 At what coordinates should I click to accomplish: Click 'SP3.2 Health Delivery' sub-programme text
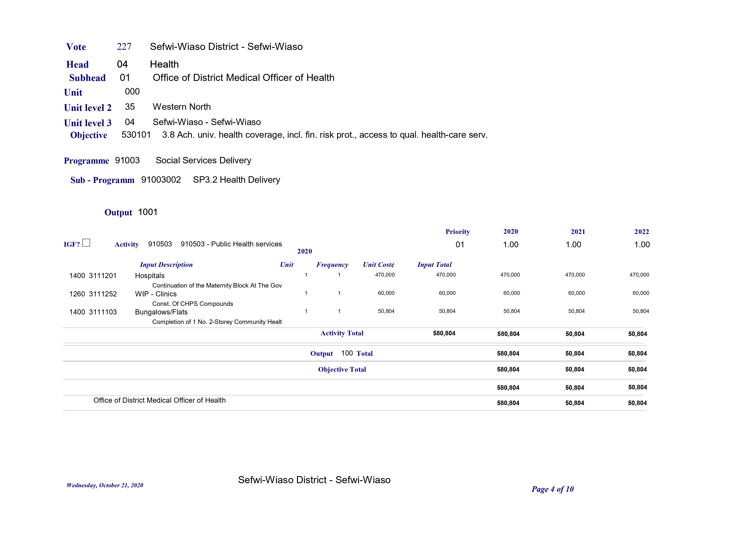pos(236,180)
